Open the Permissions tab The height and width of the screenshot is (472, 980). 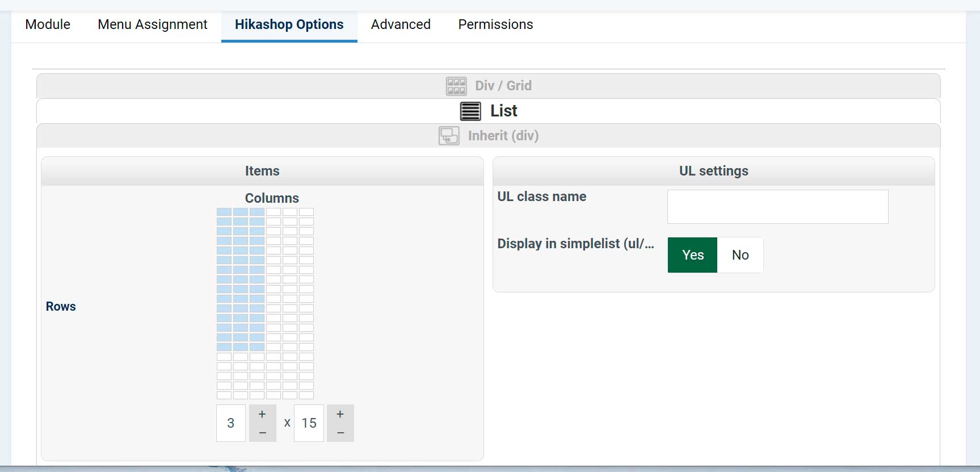[x=495, y=24]
